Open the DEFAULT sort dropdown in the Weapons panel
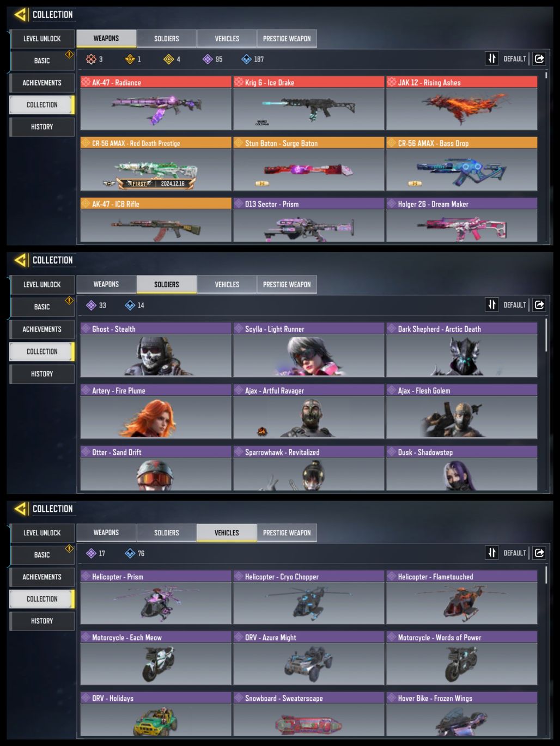Screen dimensions: 560x746 [515, 59]
